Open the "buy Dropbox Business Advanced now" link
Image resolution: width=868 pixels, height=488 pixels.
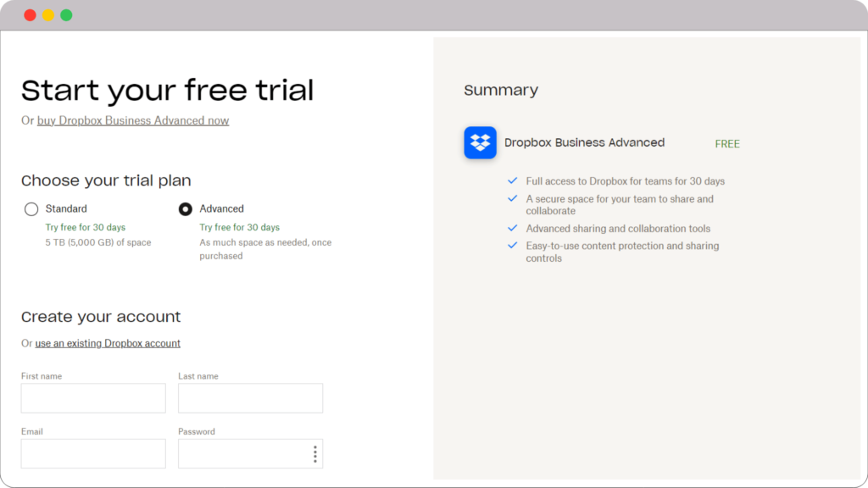(x=133, y=120)
